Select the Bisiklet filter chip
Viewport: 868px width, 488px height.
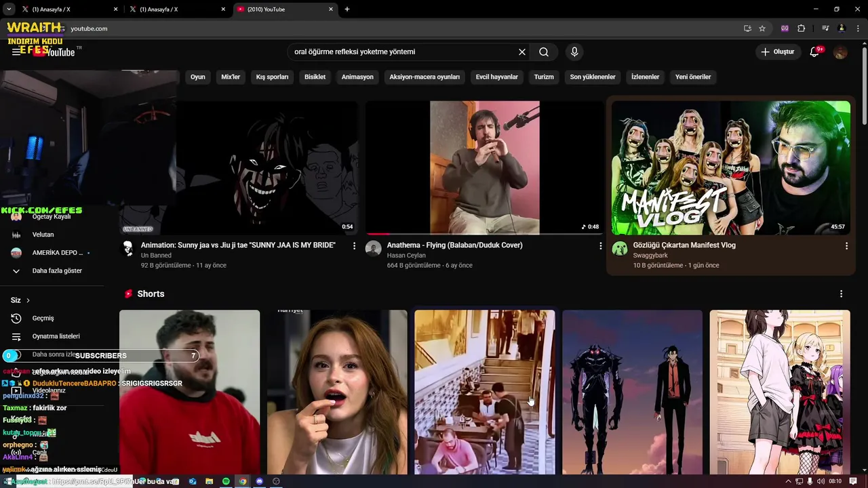click(x=315, y=77)
